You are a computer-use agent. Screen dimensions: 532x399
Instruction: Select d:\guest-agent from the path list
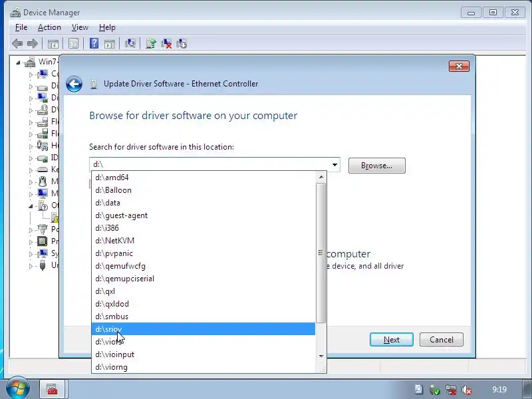coord(203,215)
